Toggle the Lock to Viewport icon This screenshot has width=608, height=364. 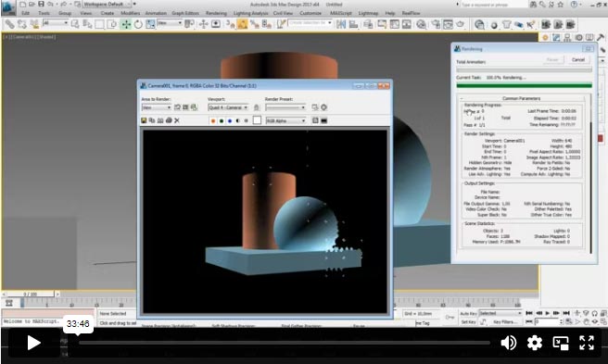coord(257,107)
